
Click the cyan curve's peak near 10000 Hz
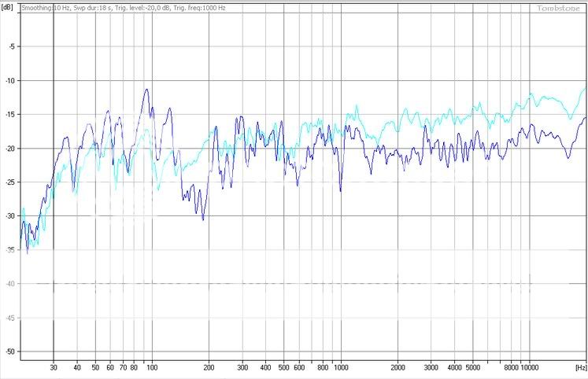(x=533, y=93)
